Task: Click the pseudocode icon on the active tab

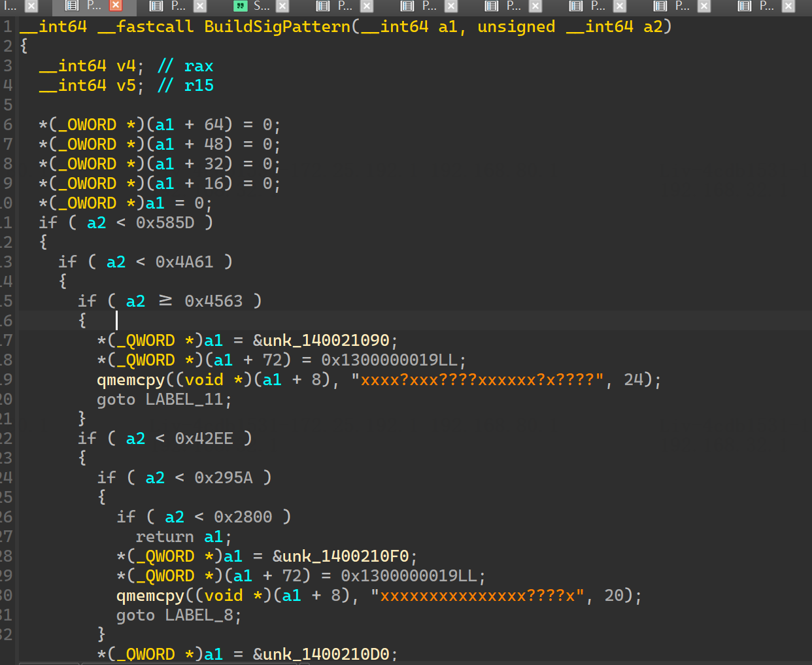Action: (72, 6)
